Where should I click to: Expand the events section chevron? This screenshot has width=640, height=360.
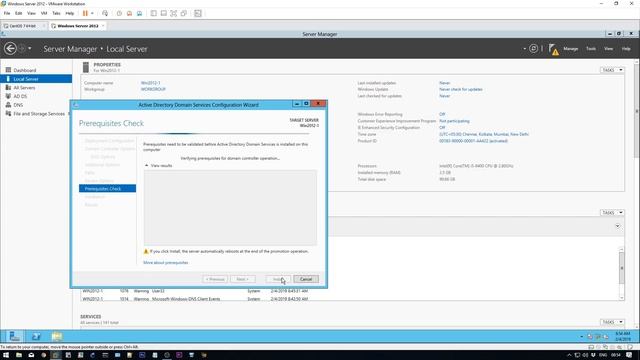pyautogui.click(x=618, y=226)
